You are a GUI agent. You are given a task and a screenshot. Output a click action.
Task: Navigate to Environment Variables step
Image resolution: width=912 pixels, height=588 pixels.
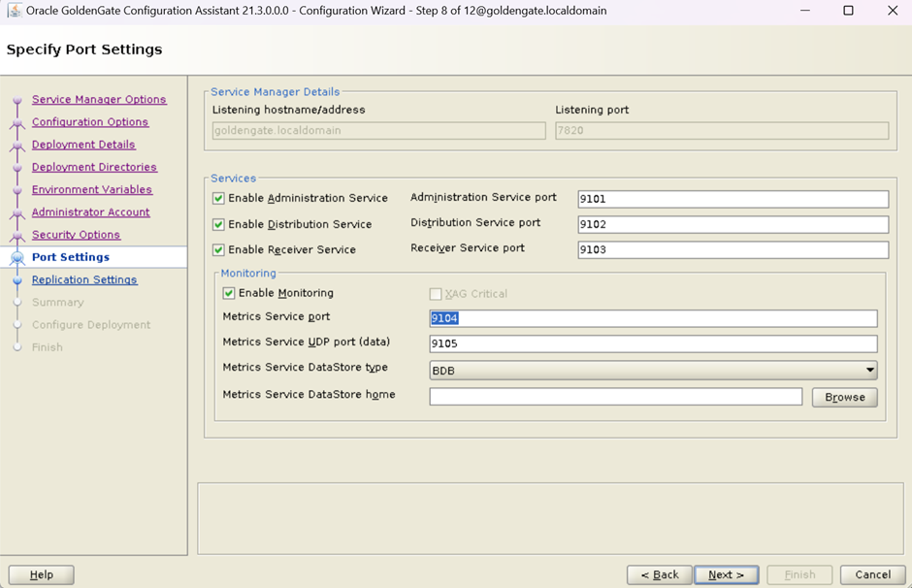point(92,190)
